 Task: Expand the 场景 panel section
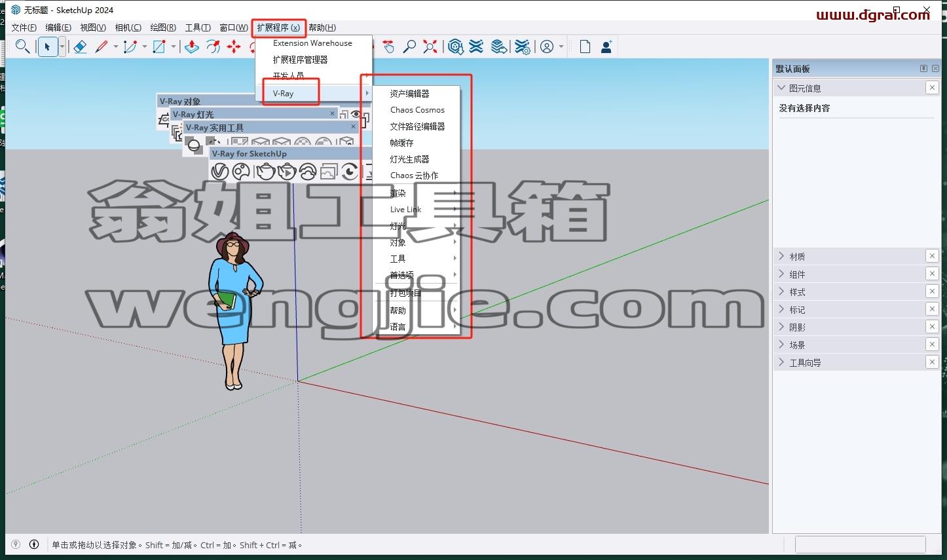(x=781, y=345)
